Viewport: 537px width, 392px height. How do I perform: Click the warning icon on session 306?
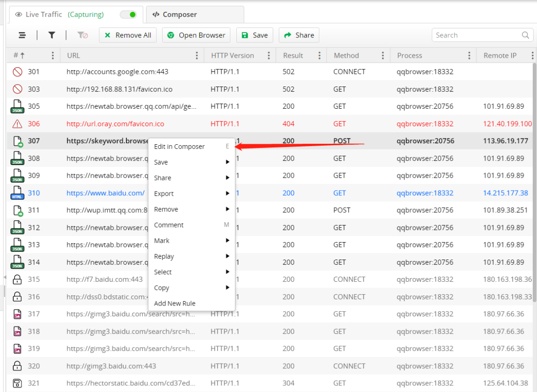(17, 124)
